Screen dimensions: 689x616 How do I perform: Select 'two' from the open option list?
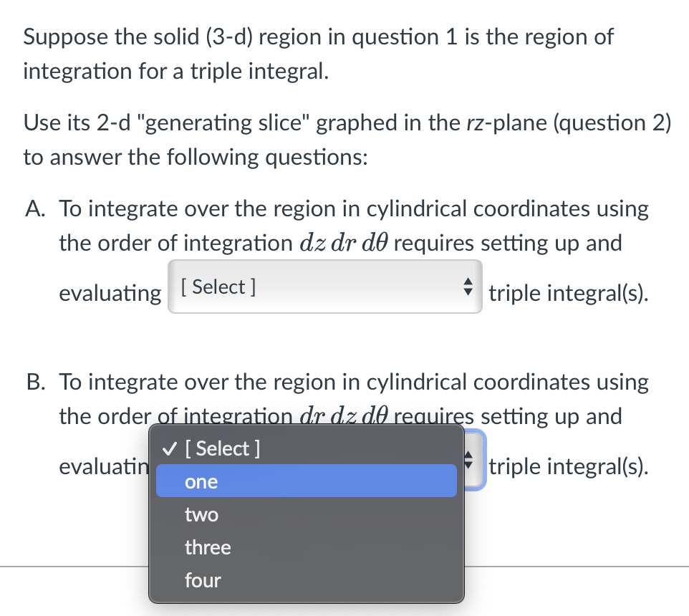point(201,514)
